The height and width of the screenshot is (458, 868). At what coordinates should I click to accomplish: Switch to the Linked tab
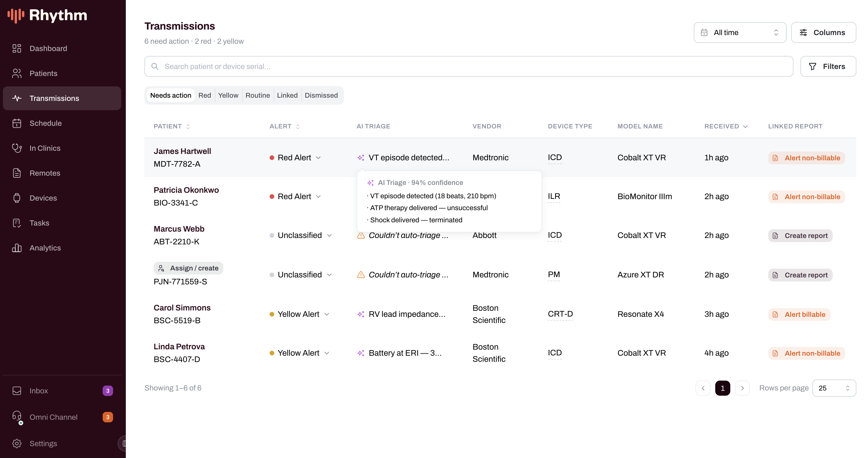(x=287, y=95)
